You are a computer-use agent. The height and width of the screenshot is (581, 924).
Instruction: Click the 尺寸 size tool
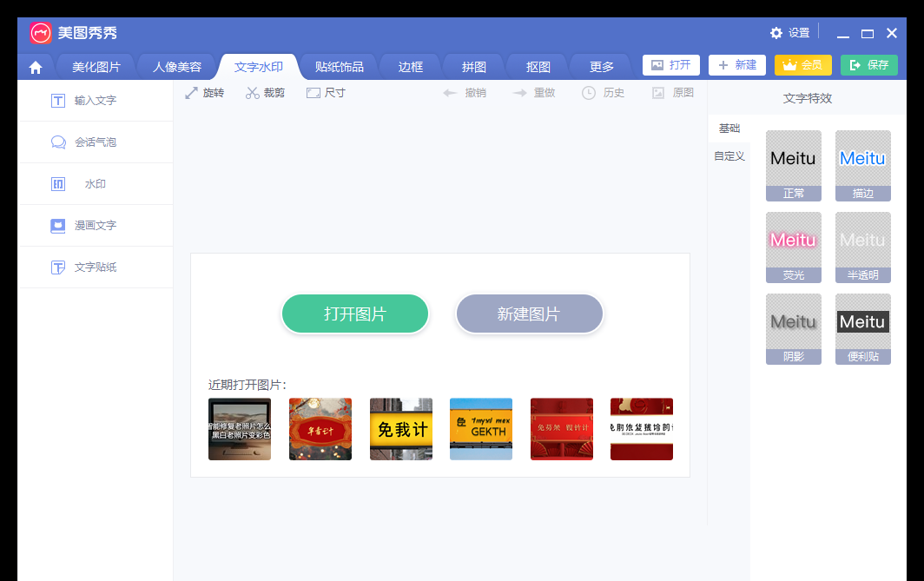pos(326,93)
